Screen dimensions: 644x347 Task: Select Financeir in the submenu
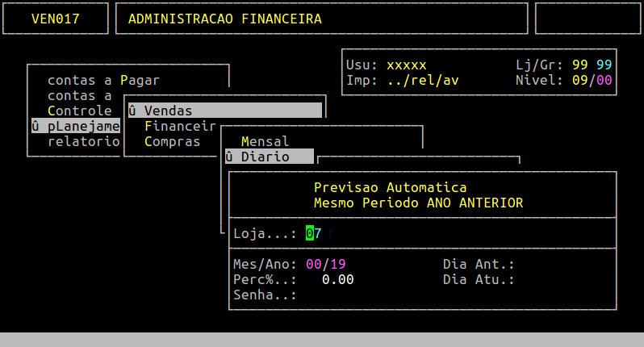(179, 126)
